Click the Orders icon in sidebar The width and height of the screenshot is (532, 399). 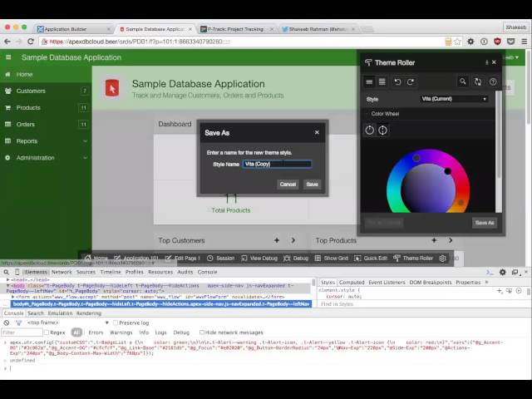point(8,124)
